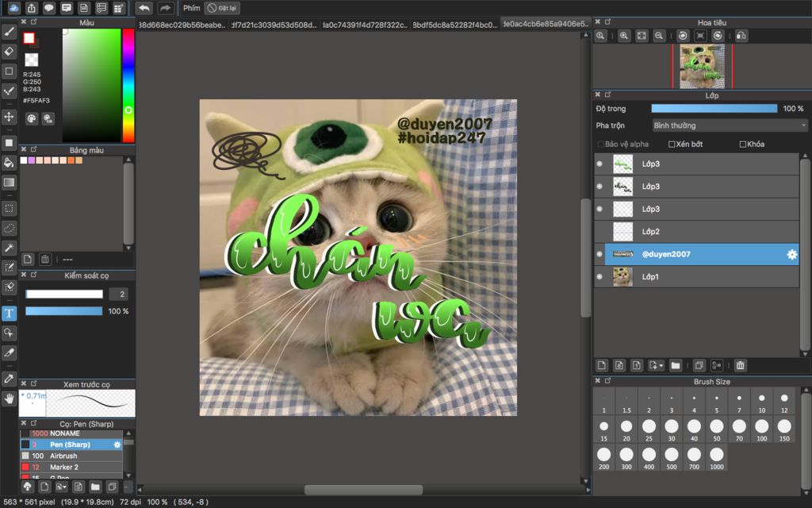Undo the last action
Screen dimensions: 812x508
[x=144, y=8]
